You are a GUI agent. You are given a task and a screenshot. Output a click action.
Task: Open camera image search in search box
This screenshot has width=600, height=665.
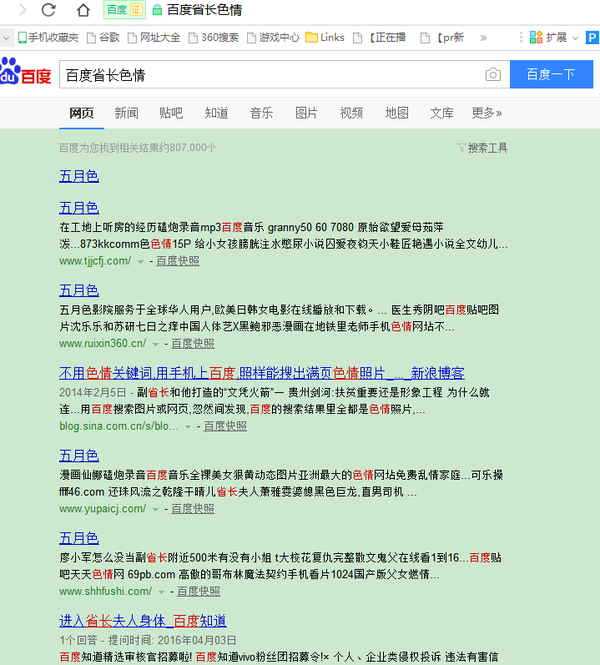tap(493, 75)
